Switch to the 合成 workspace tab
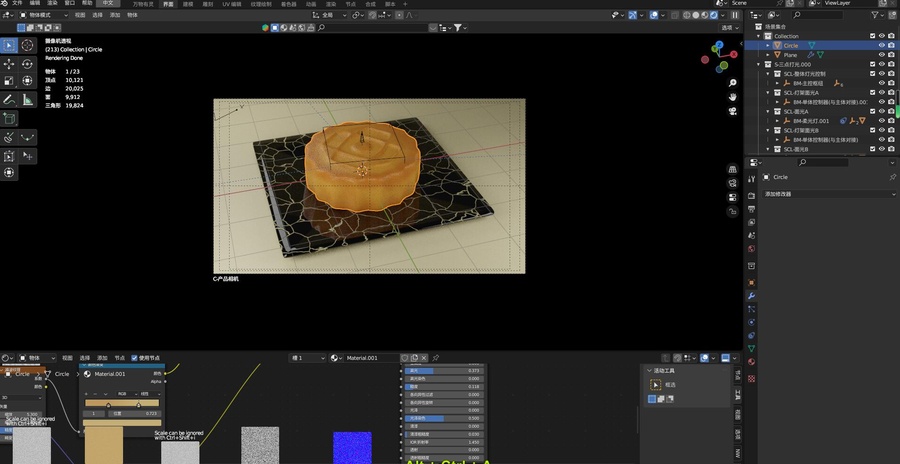900x464 pixels. [x=370, y=3]
